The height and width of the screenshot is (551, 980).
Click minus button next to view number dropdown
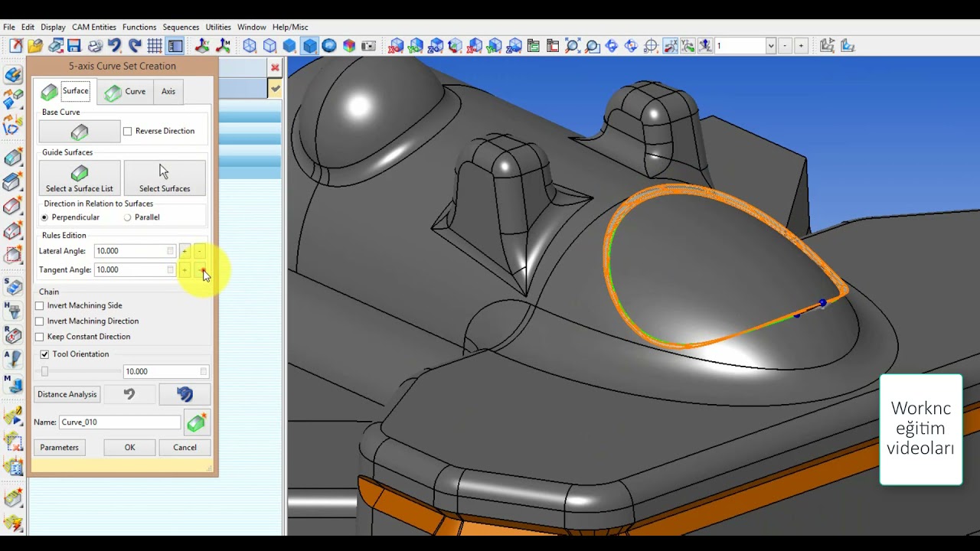pyautogui.click(x=785, y=46)
